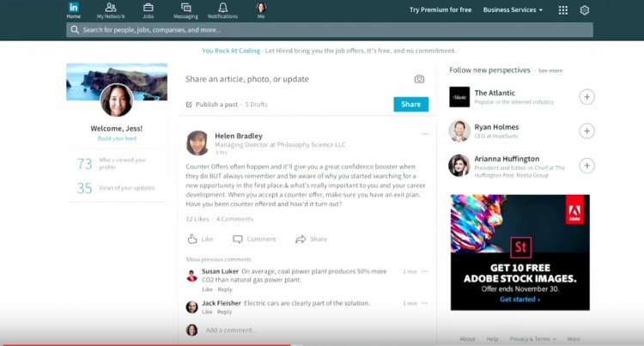Click the blue Share button
The image size is (644, 346).
point(410,104)
